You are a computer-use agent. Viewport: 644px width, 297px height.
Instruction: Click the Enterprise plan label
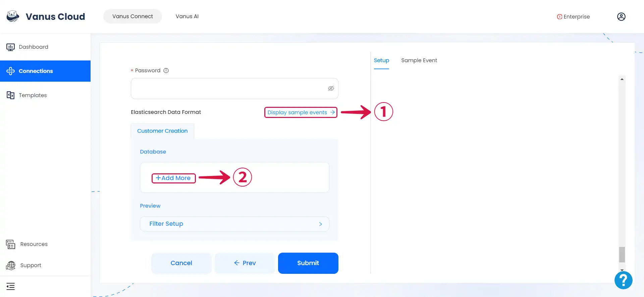tap(577, 17)
